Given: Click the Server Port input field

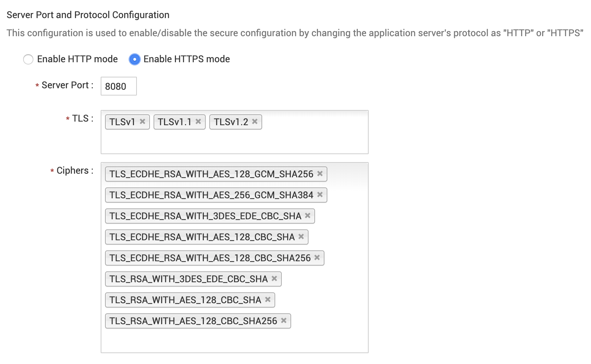Looking at the screenshot, I should [x=118, y=86].
